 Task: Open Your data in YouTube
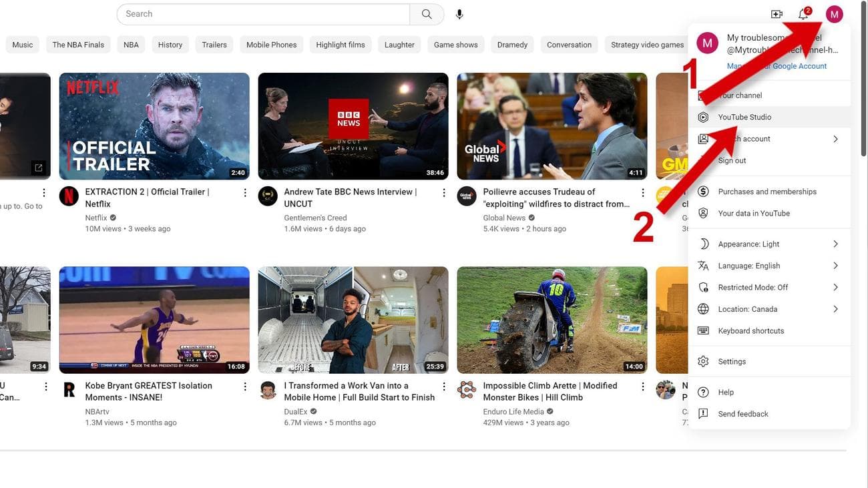(769, 214)
